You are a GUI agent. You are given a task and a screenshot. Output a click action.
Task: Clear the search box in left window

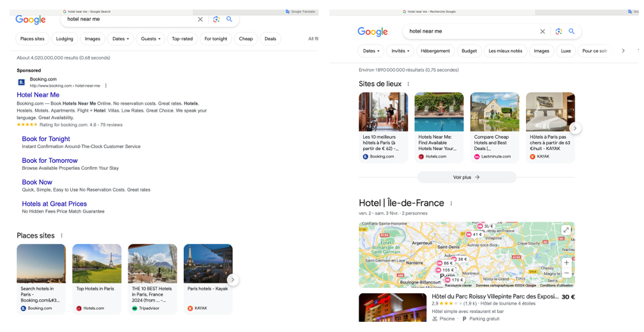pyautogui.click(x=200, y=19)
